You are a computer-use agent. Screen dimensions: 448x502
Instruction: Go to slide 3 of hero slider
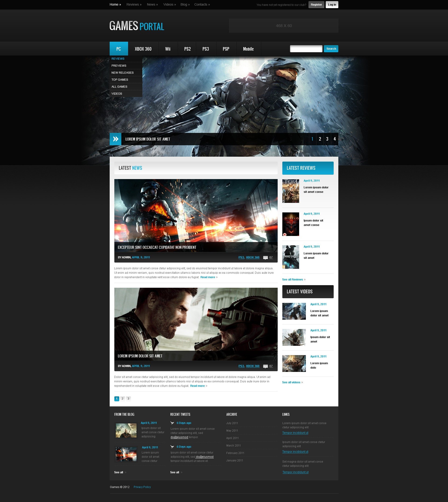pyautogui.click(x=327, y=139)
